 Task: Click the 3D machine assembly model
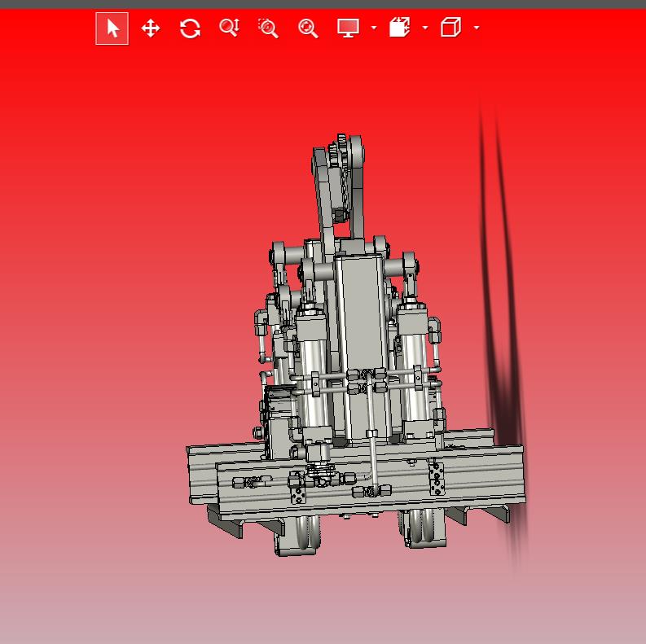click(355, 346)
